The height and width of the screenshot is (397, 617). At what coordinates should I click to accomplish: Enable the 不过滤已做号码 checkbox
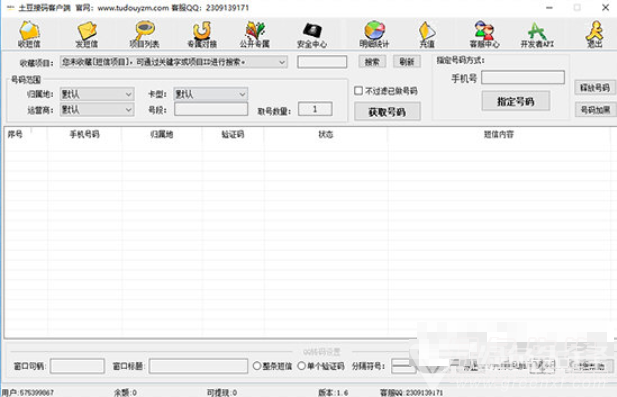pyautogui.click(x=358, y=91)
